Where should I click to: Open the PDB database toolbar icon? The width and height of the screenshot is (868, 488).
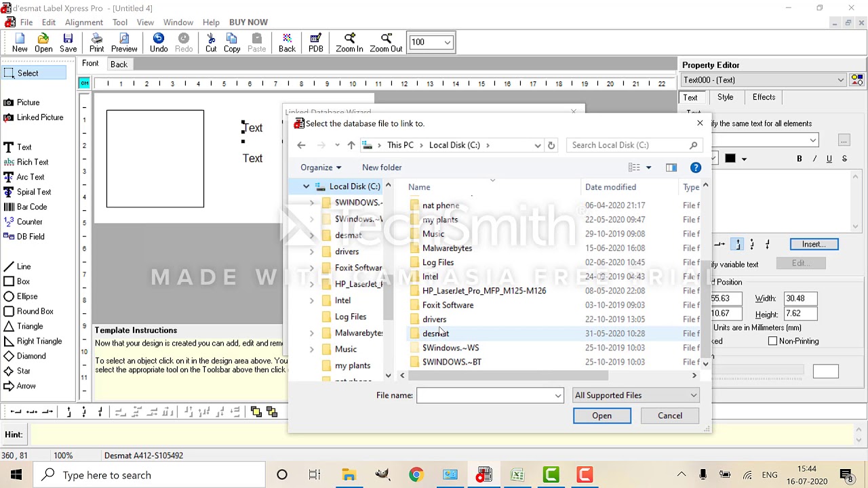coord(316,43)
